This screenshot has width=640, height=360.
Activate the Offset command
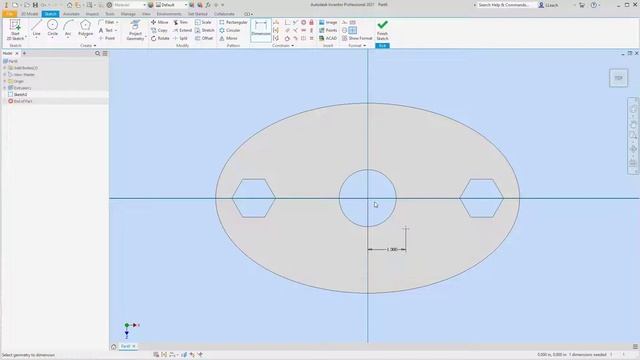click(x=204, y=38)
